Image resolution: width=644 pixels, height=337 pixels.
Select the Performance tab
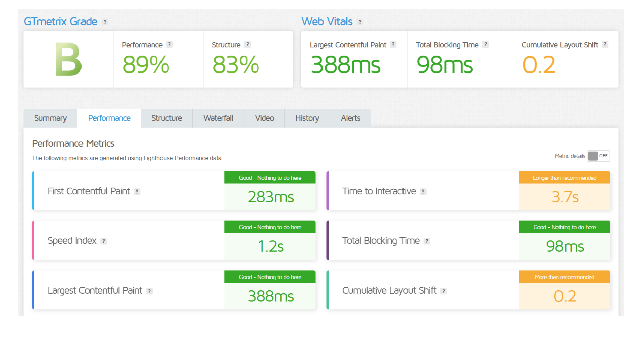109,118
